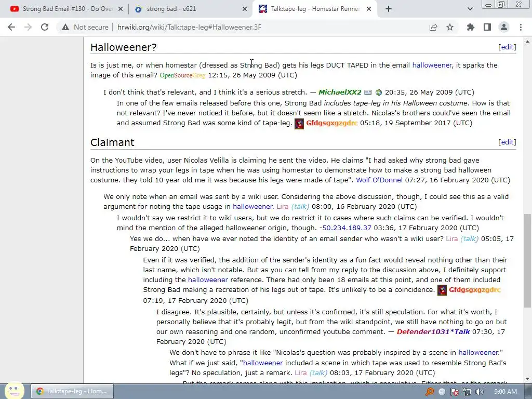Open Lira's (talk) link at 08:00, 16 February
The height and width of the screenshot is (399, 532).
click(x=300, y=207)
